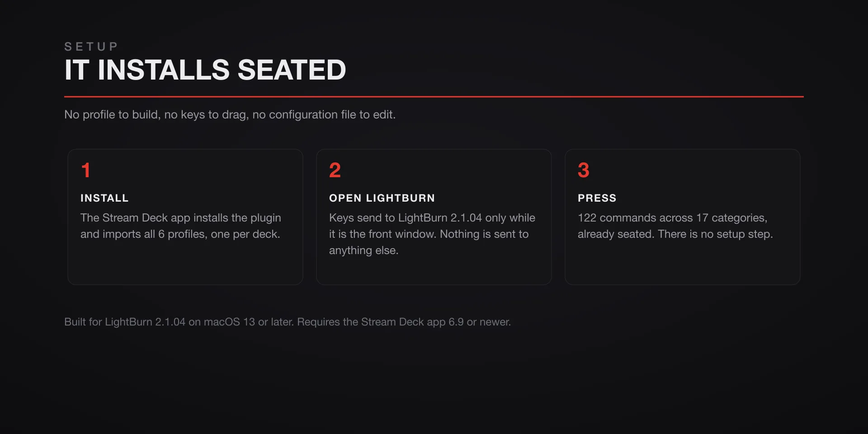This screenshot has width=868, height=434.
Task: Click the 'No profile to build' subtitle
Action: 230,114
